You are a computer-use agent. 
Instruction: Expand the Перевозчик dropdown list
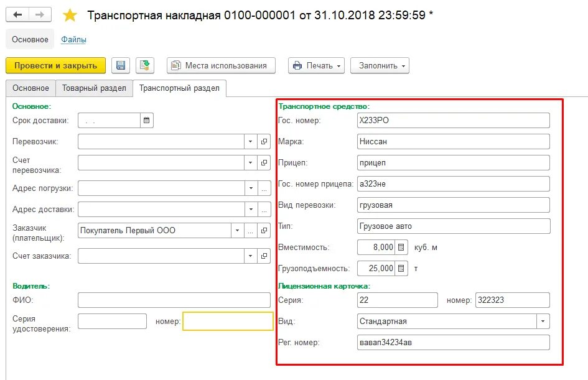[251, 142]
